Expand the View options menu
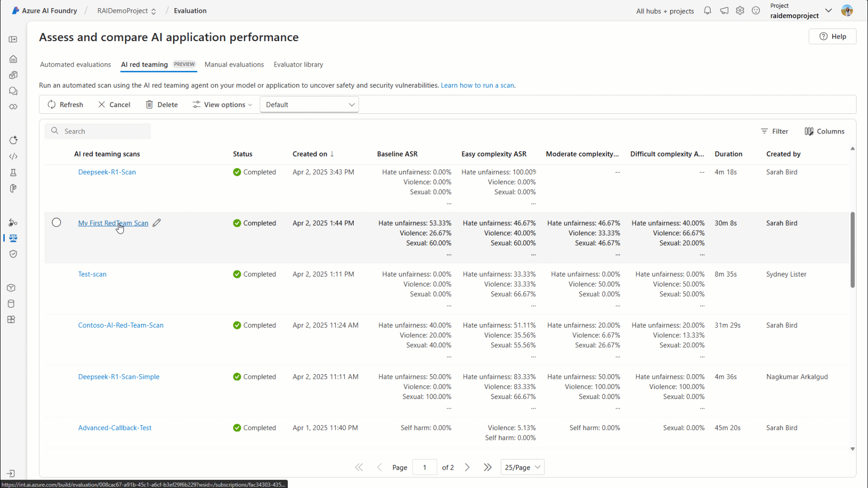 click(x=222, y=105)
